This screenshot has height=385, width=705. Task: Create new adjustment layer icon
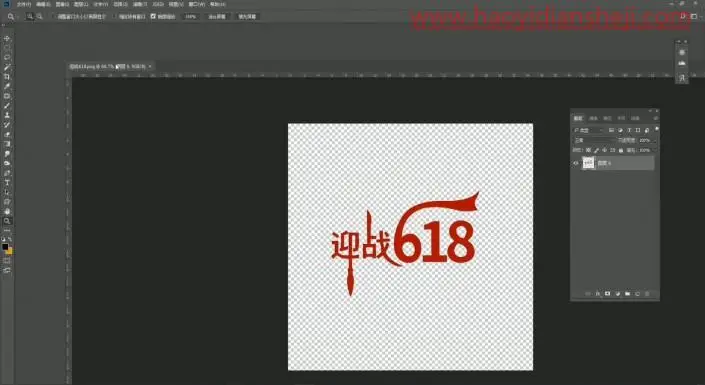point(618,294)
